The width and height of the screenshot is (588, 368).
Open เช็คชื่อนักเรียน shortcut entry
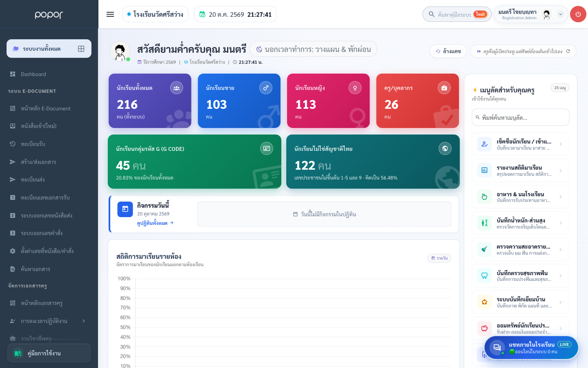[521, 144]
